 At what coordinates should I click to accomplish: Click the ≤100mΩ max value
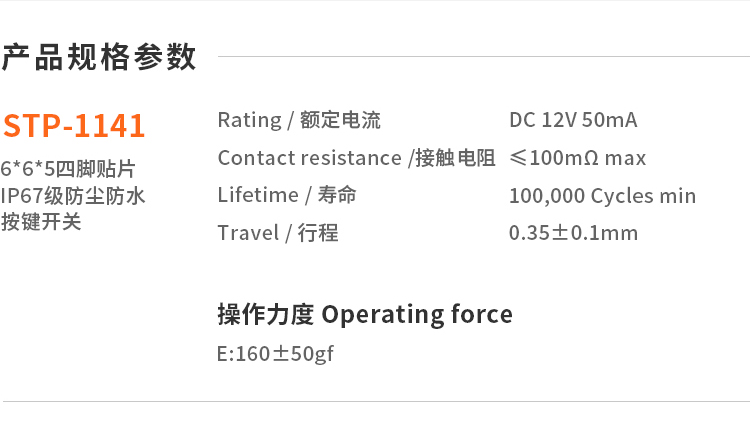(577, 158)
